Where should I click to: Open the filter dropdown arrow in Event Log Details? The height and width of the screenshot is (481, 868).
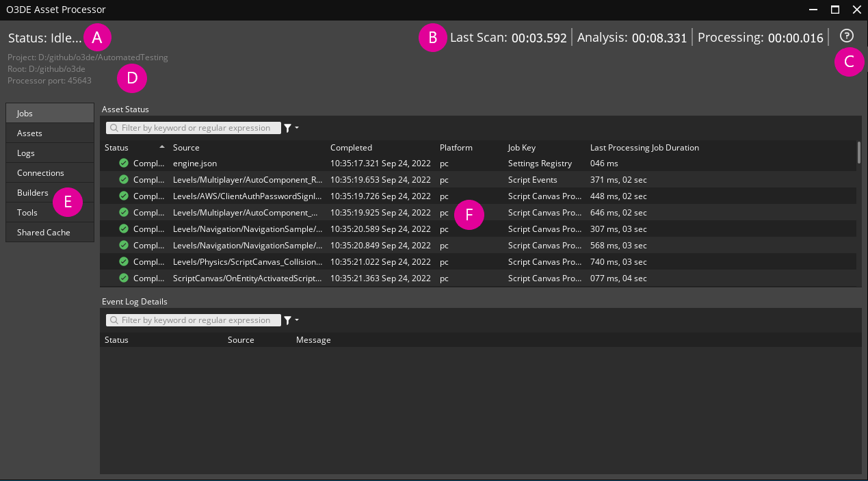(296, 320)
